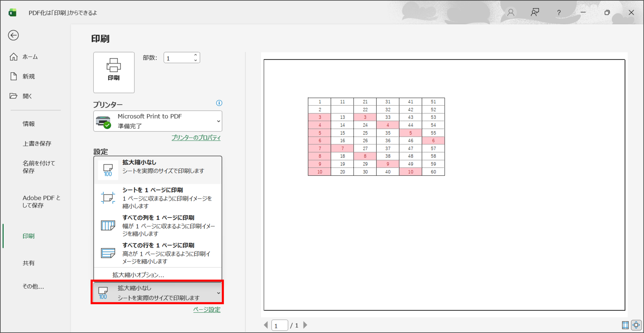
Task: Click the large 印刷 printer button
Action: [114, 72]
